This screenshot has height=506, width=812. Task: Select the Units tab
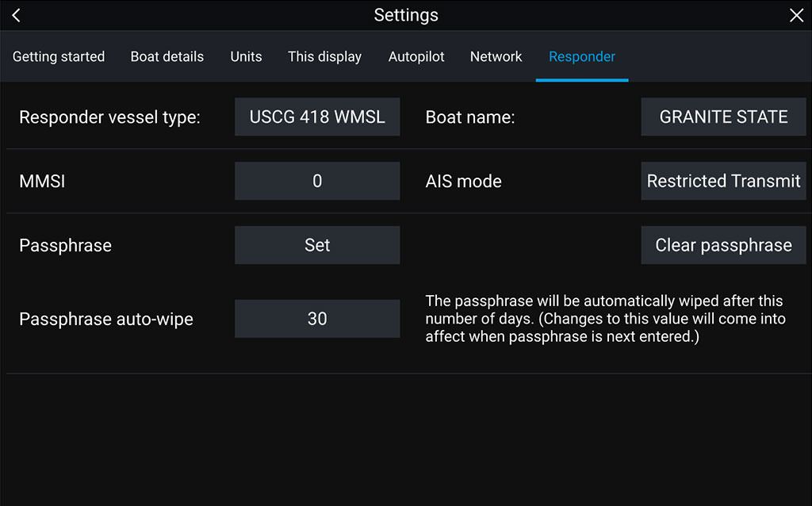tap(246, 56)
